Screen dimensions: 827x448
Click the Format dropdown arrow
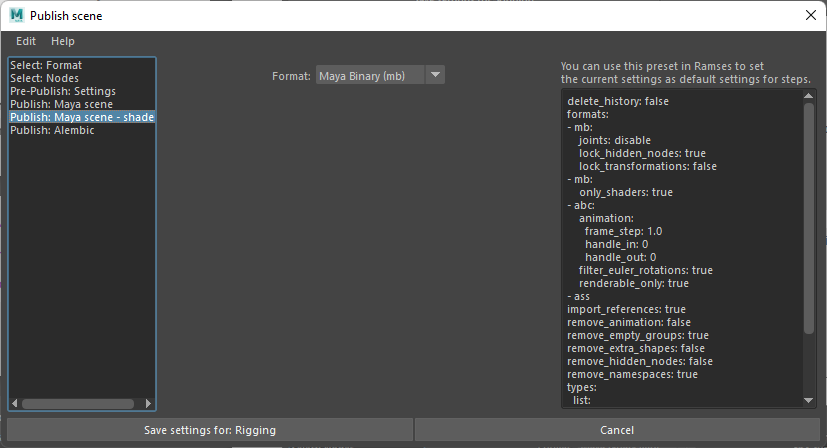pyautogui.click(x=435, y=75)
